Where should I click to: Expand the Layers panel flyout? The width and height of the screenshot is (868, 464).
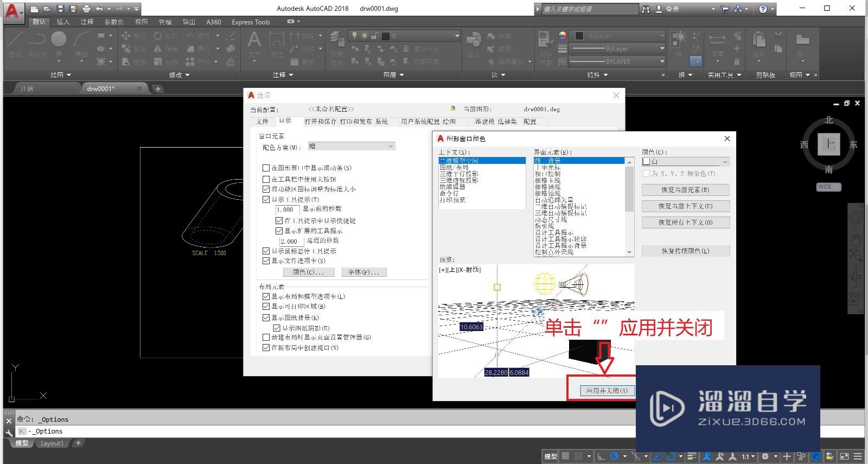tap(394, 75)
